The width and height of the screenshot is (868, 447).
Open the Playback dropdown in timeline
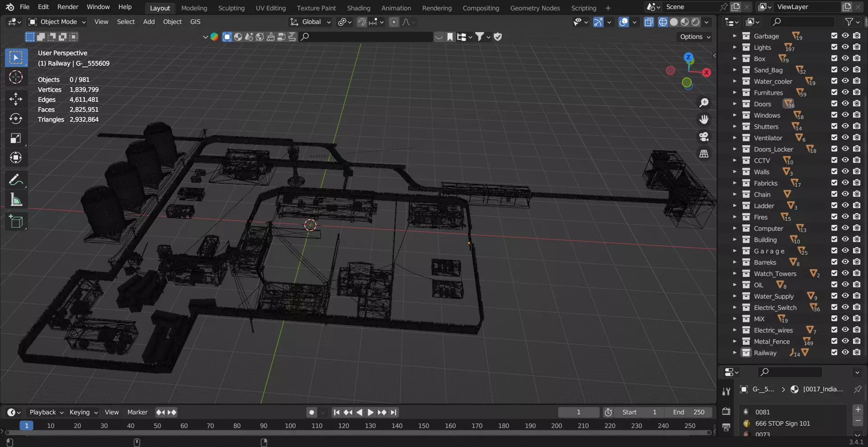[x=46, y=412]
